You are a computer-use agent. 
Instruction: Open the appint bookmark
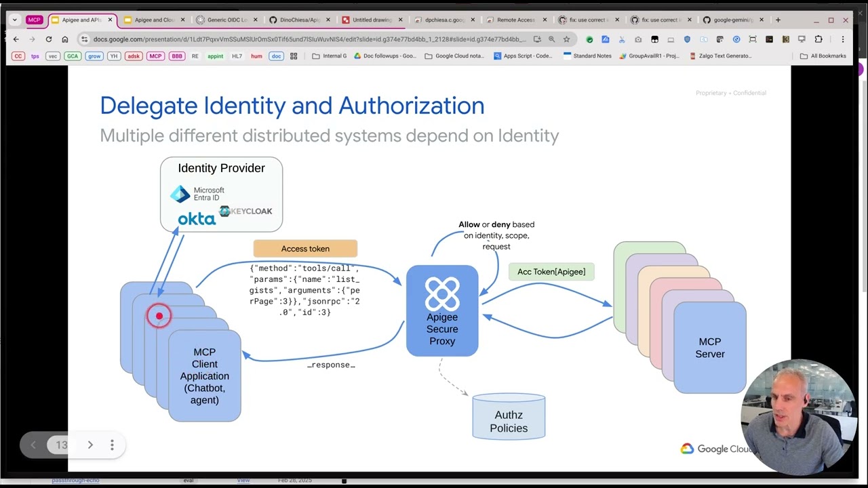[216, 56]
